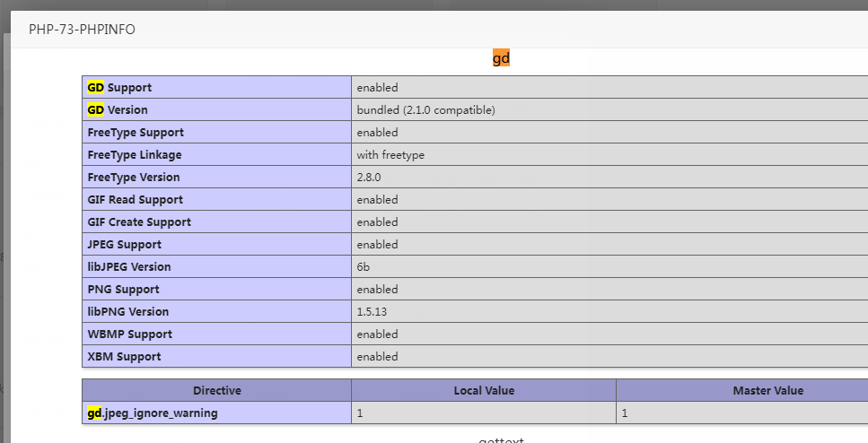Click the PHP-73-PHPINFO dialog title
Viewport: 868px width, 443px height.
click(82, 30)
